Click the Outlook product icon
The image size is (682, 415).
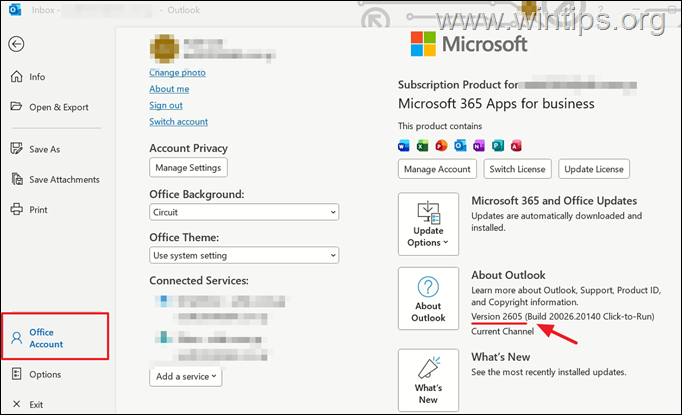click(x=460, y=146)
